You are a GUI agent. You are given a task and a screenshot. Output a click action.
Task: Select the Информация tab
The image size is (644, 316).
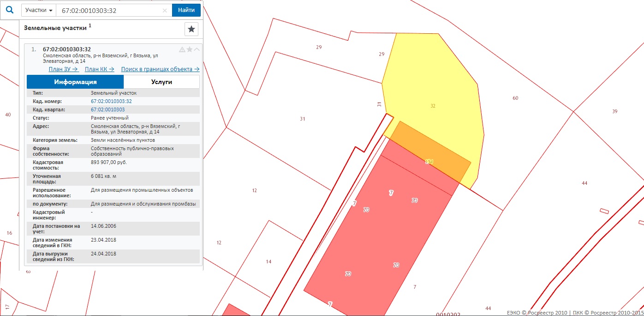click(x=75, y=82)
